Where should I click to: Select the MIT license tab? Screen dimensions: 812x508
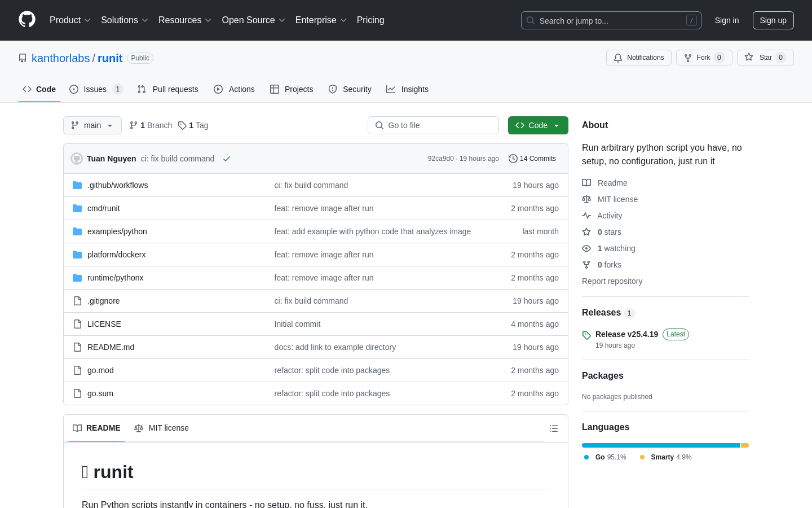point(161,428)
